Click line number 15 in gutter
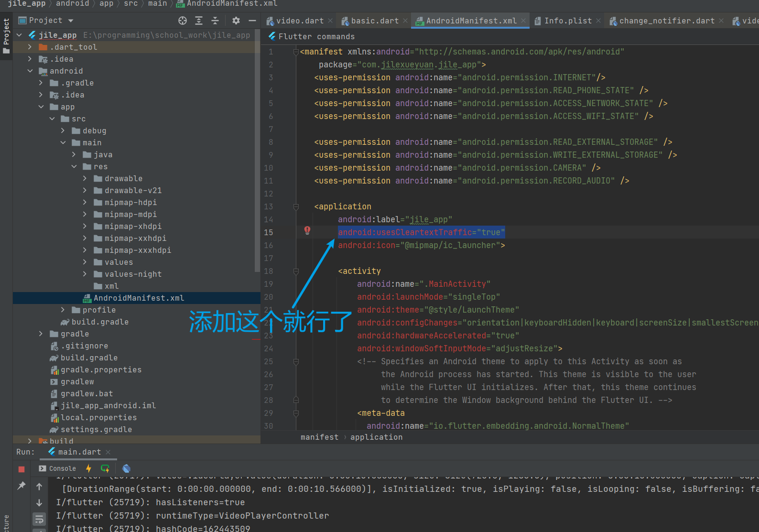The height and width of the screenshot is (532, 759). (269, 232)
